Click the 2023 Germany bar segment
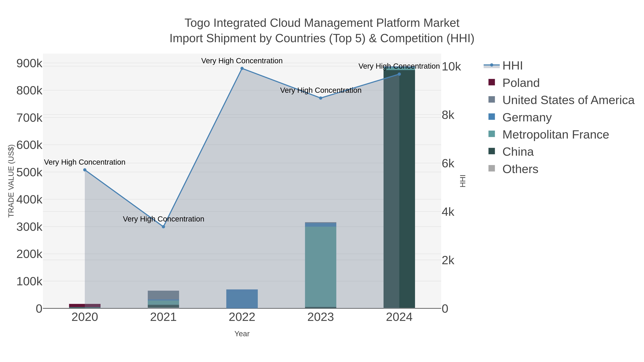644x362 pixels. click(321, 225)
